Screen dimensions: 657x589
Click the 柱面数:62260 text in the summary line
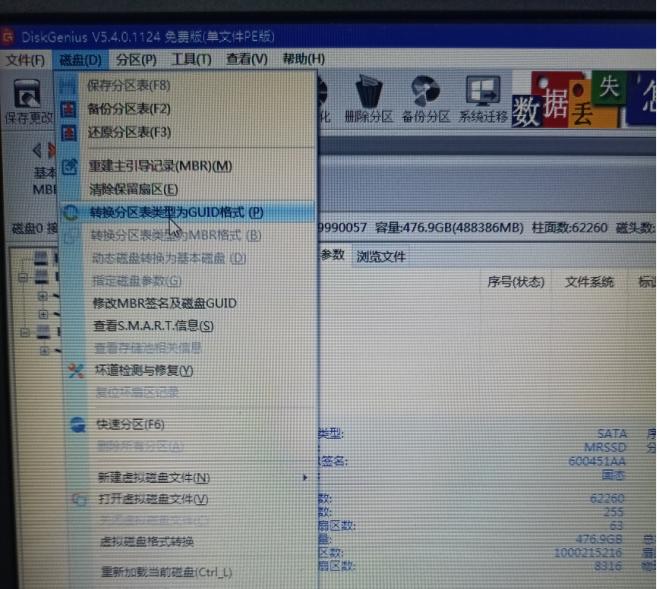(569, 228)
